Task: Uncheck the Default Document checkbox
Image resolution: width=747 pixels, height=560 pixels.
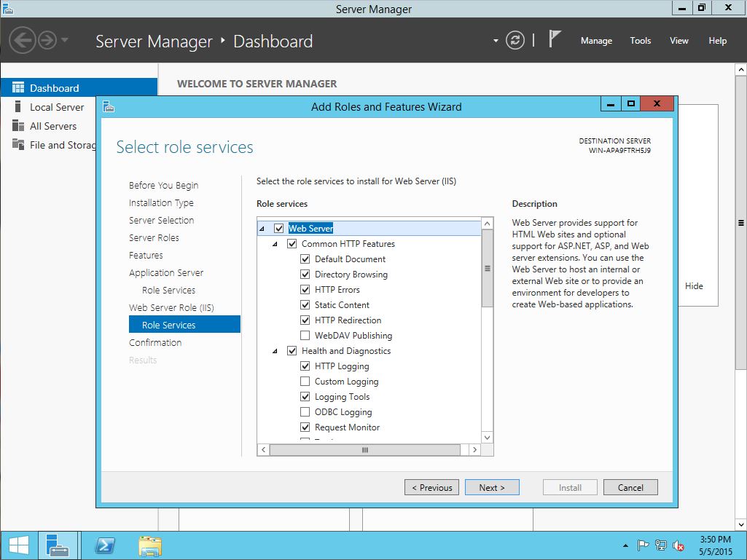Action: click(305, 259)
